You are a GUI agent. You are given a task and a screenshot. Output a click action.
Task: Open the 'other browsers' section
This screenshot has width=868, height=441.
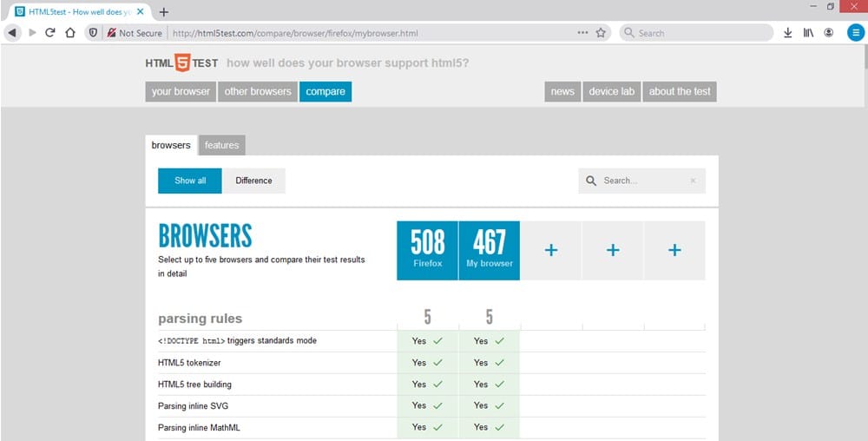point(258,92)
